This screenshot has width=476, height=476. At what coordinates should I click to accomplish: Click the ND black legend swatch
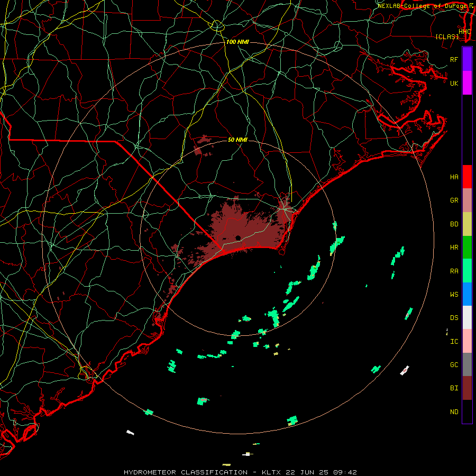467,411
